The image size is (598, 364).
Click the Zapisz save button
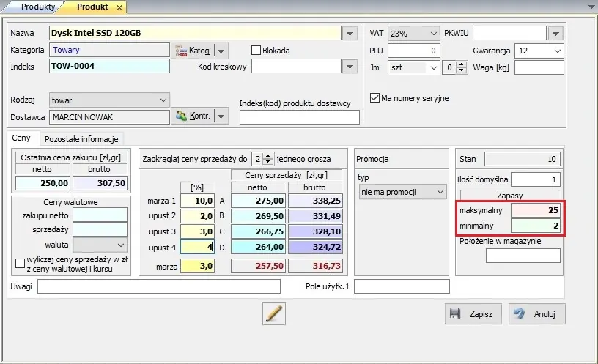pyautogui.click(x=473, y=314)
